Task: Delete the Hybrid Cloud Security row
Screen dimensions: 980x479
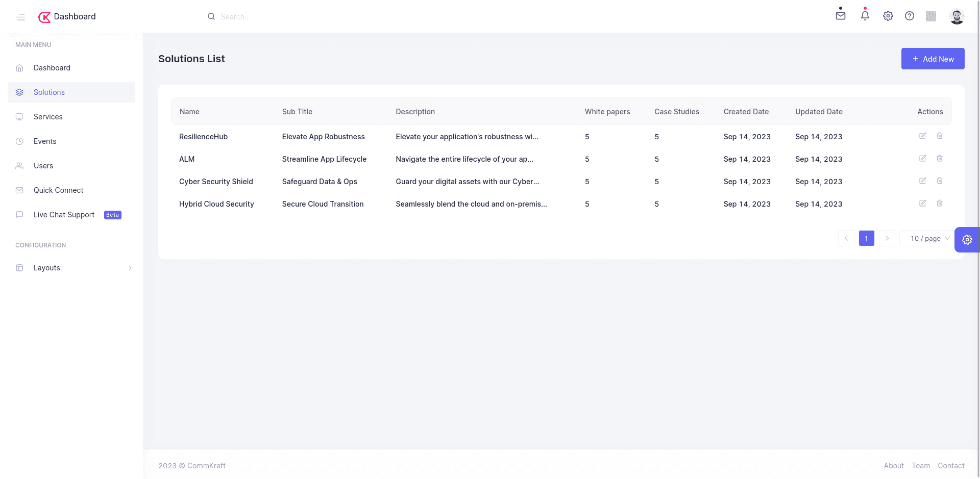Action: tap(939, 204)
